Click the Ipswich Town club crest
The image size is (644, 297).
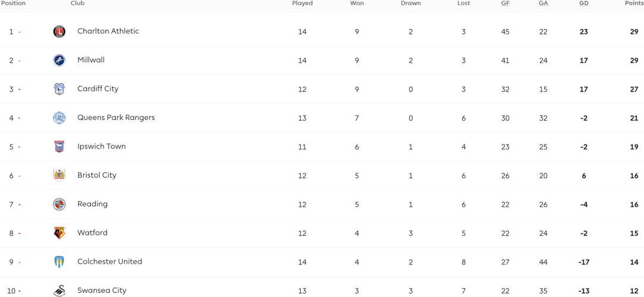click(x=59, y=147)
